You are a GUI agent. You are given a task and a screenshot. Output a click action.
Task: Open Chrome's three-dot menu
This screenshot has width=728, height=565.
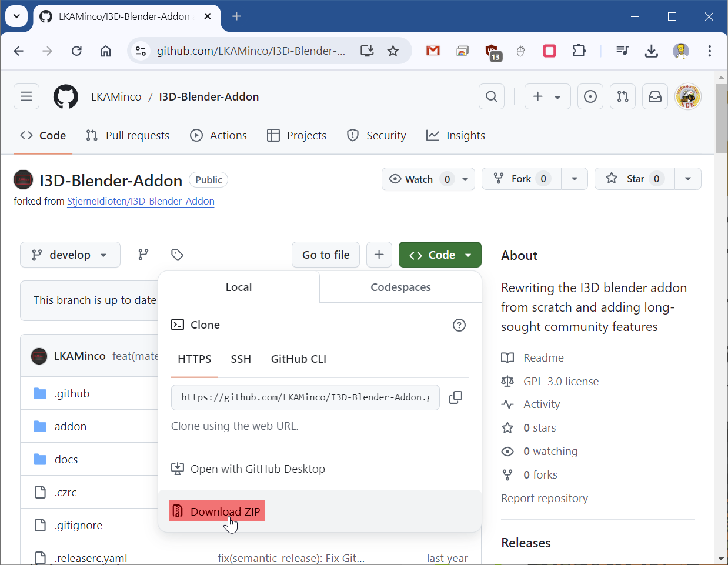[710, 51]
